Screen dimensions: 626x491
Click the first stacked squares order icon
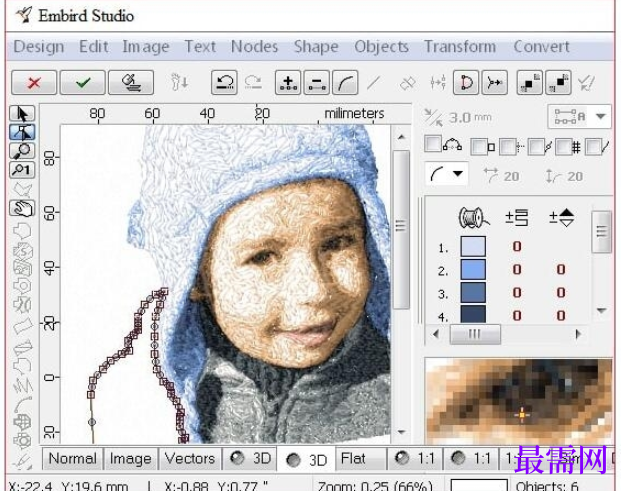click(529, 83)
